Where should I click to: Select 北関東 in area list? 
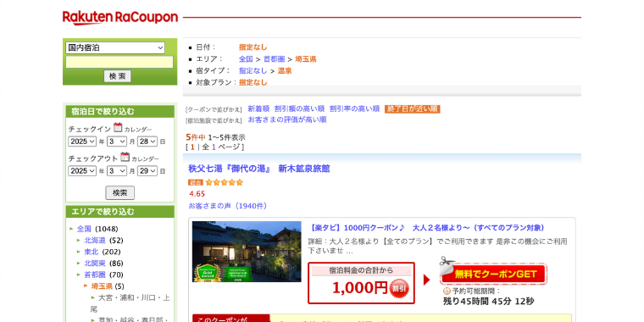pos(95,264)
